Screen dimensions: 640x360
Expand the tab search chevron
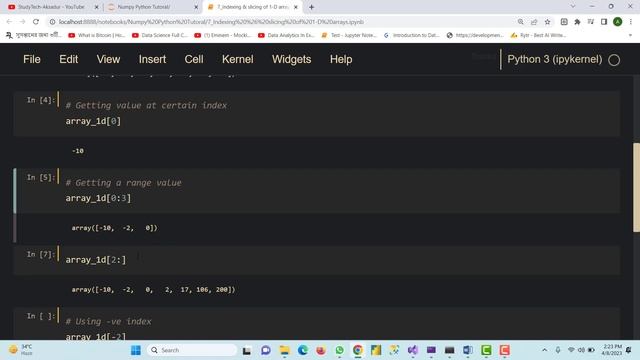(x=573, y=7)
